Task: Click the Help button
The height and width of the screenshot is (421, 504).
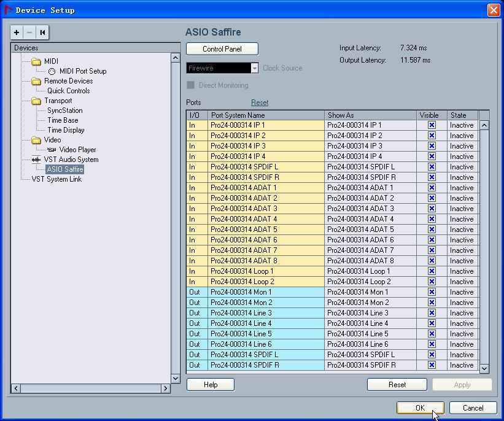Action: click(x=211, y=385)
